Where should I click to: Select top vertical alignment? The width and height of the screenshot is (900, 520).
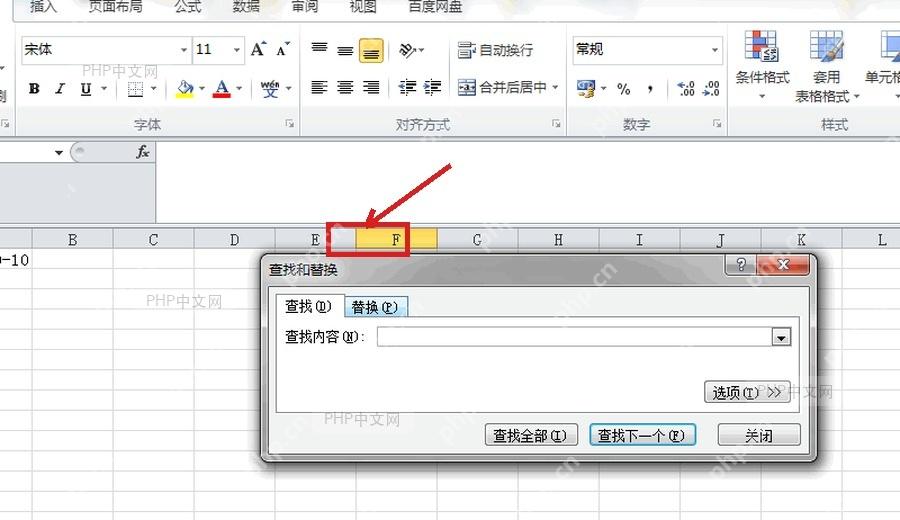(x=319, y=50)
